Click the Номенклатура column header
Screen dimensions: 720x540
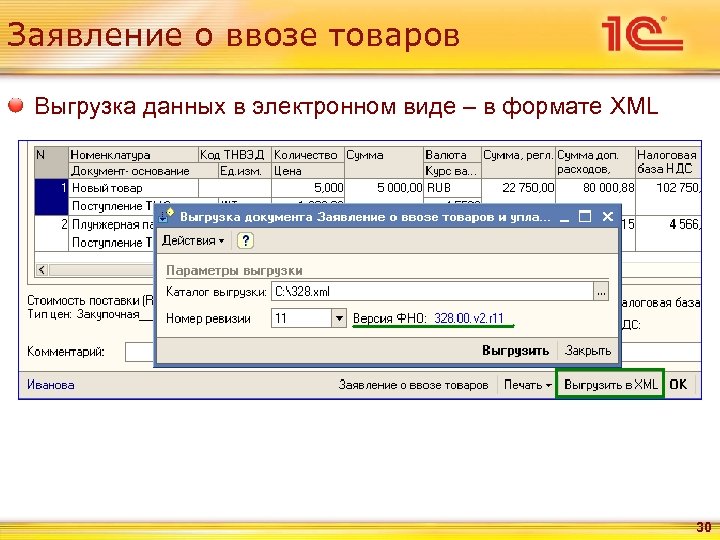coord(133,155)
